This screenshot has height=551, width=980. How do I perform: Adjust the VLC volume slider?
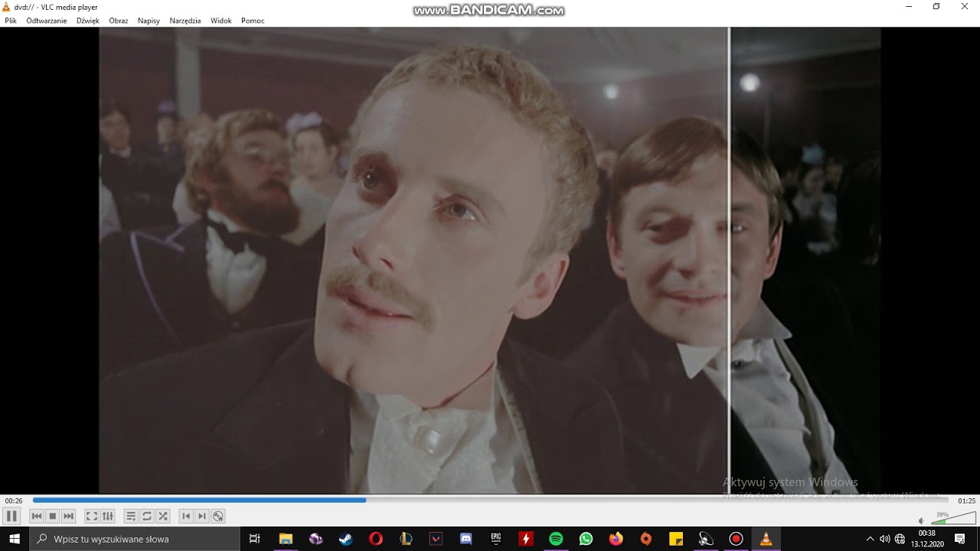[x=953, y=518]
